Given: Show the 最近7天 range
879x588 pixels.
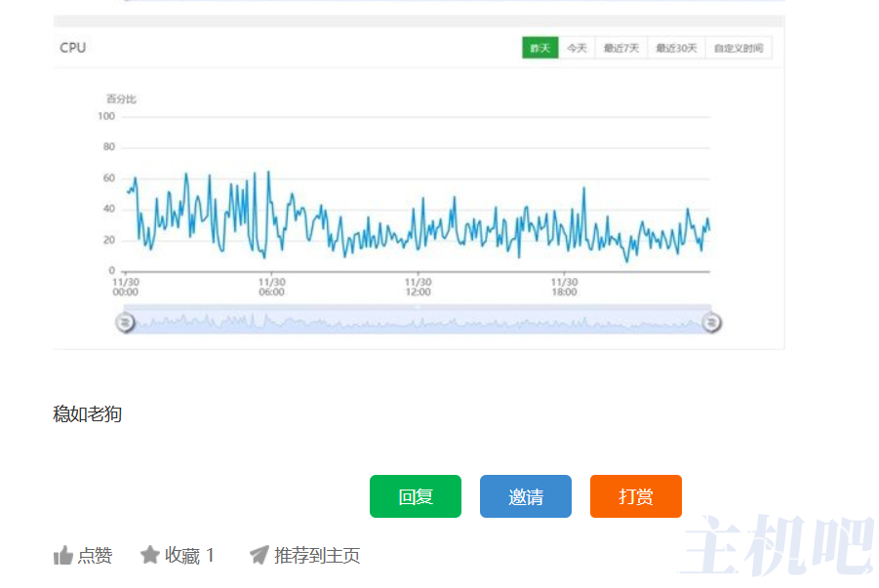Looking at the screenshot, I should click(x=621, y=48).
